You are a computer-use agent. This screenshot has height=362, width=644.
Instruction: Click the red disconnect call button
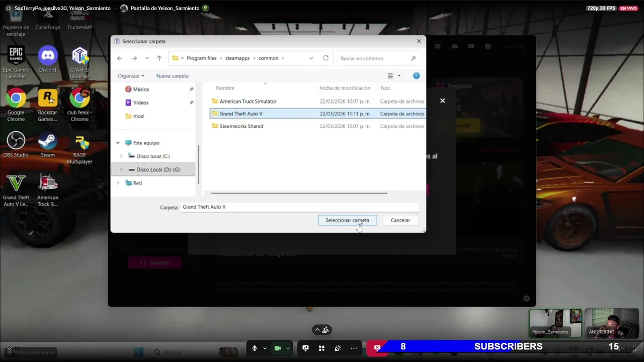[377, 347]
